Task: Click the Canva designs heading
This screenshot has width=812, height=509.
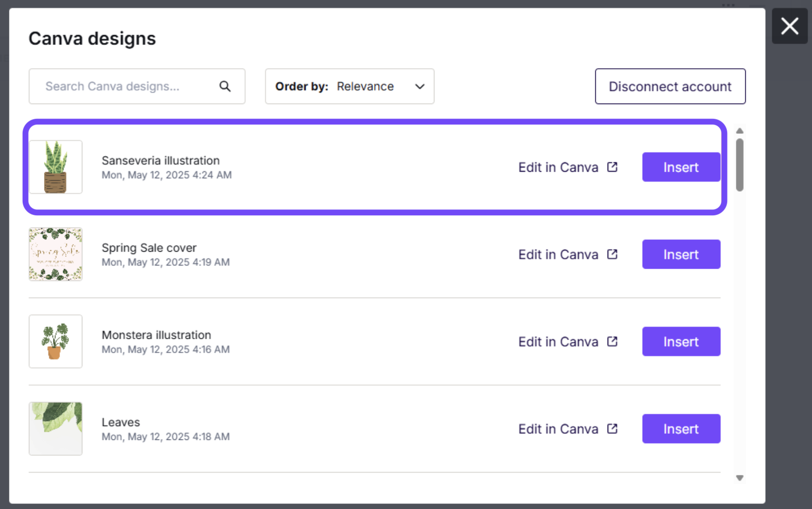Action: tap(92, 38)
